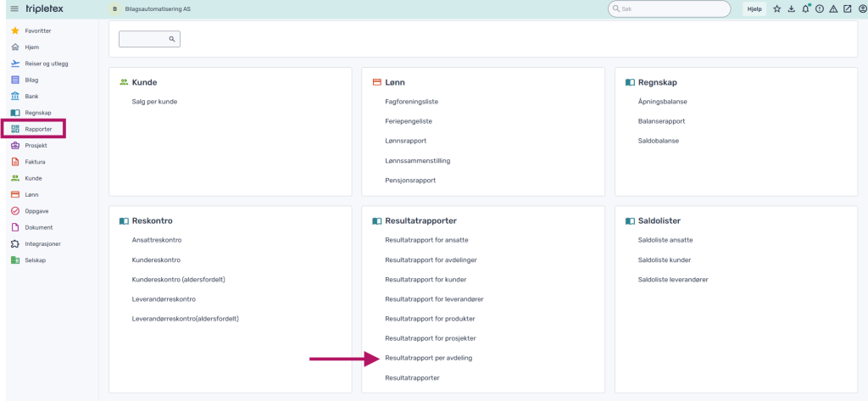Screen dimensions: 868x401
Task: Open Bilag in the sidebar
Action: click(31, 80)
